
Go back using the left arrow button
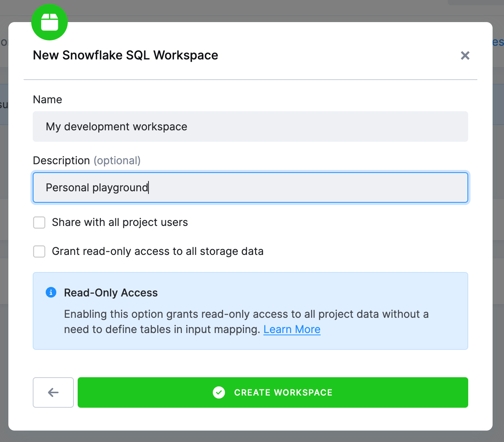pyautogui.click(x=53, y=392)
